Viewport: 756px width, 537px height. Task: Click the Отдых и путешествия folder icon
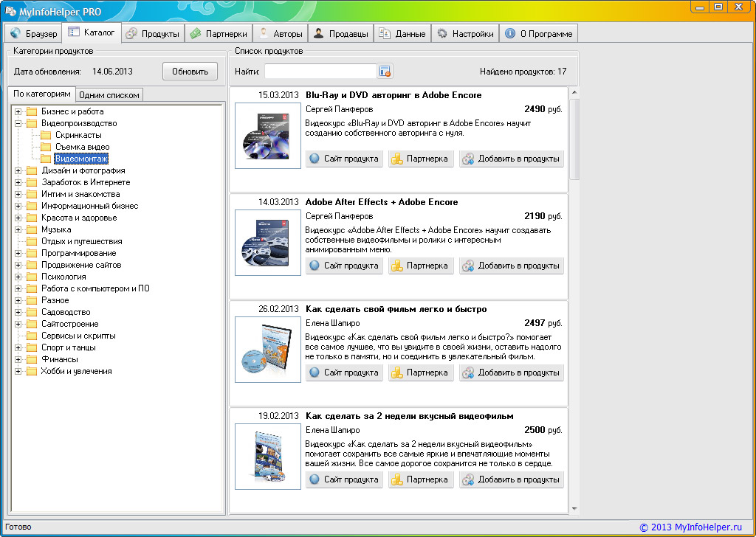pyautogui.click(x=32, y=241)
